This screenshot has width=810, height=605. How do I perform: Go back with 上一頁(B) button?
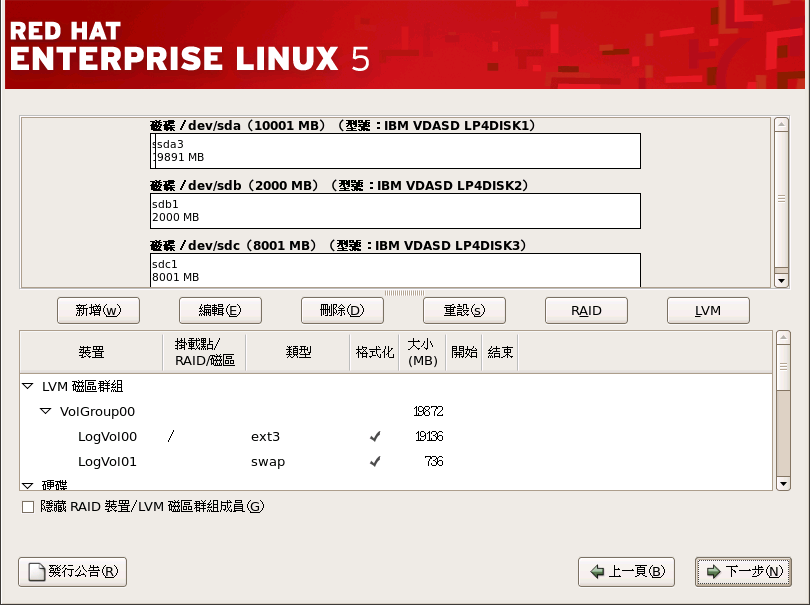click(626, 571)
